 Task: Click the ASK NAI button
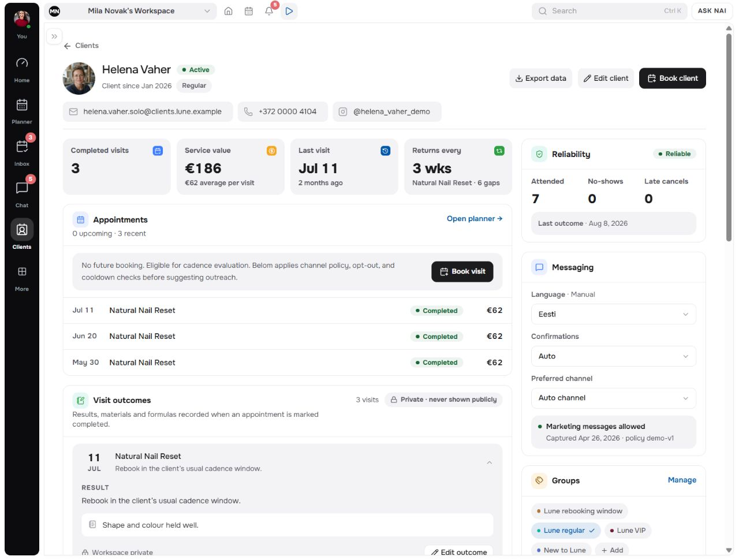point(712,11)
